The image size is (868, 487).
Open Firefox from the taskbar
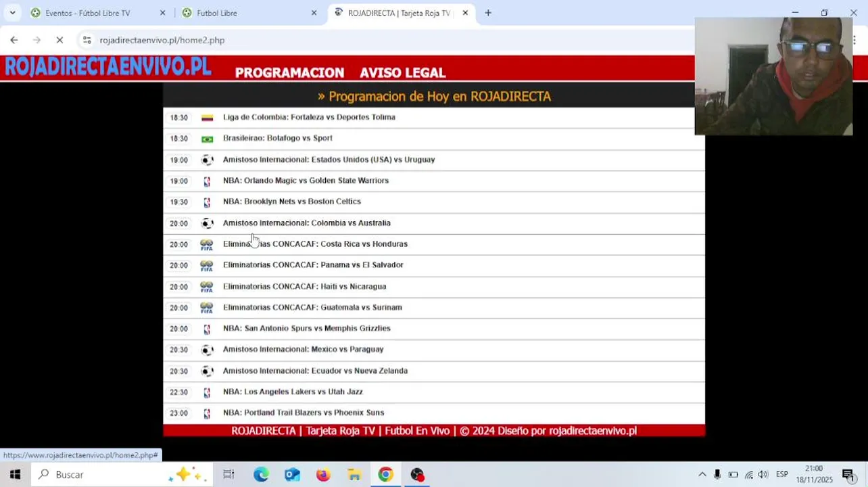[x=323, y=475]
